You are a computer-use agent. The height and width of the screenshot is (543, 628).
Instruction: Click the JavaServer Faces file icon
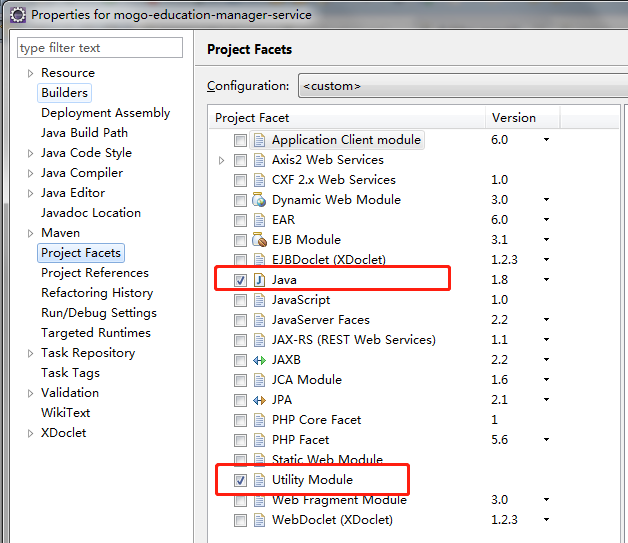259,320
